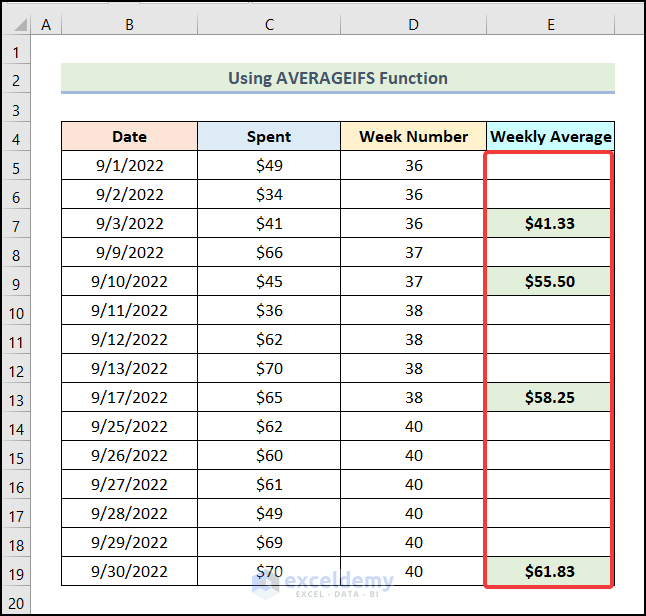Screen dimensions: 646x616
Task: Select the $60 spent cell
Action: (269, 455)
